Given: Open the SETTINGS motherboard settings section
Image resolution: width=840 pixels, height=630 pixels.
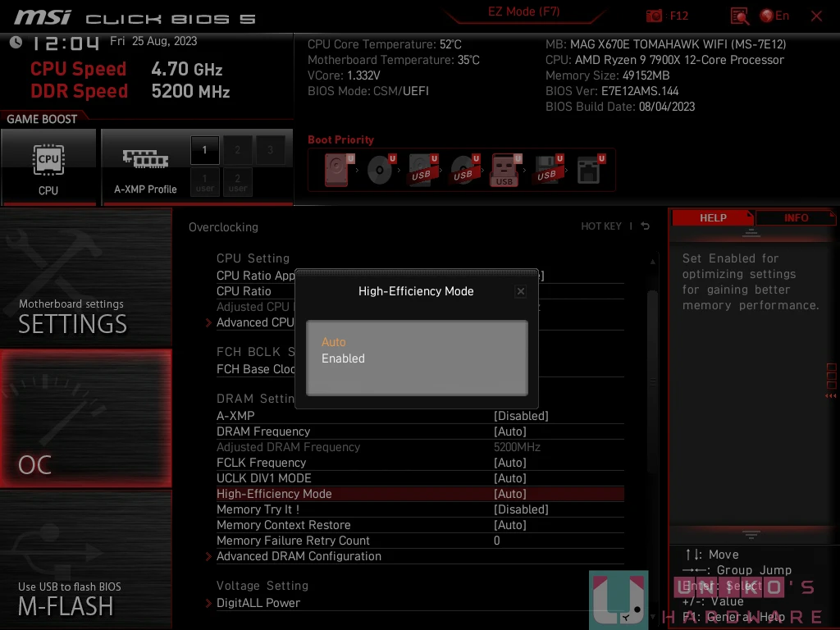Looking at the screenshot, I should tap(85, 277).
